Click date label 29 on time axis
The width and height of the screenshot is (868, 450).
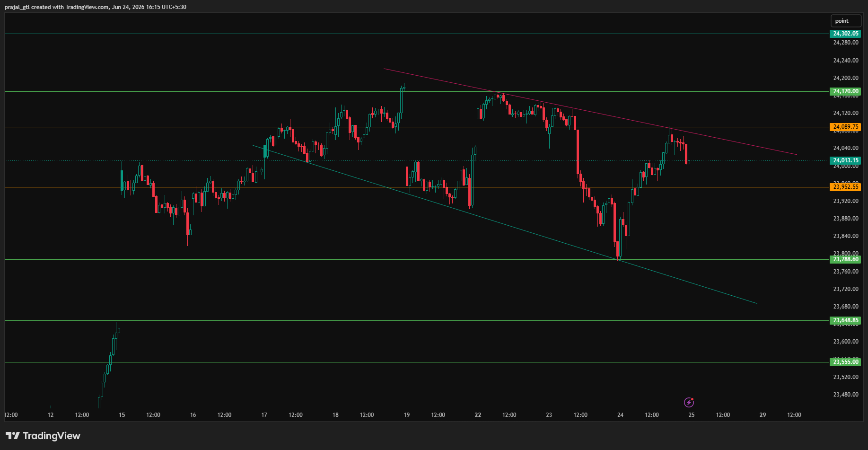tap(763, 415)
